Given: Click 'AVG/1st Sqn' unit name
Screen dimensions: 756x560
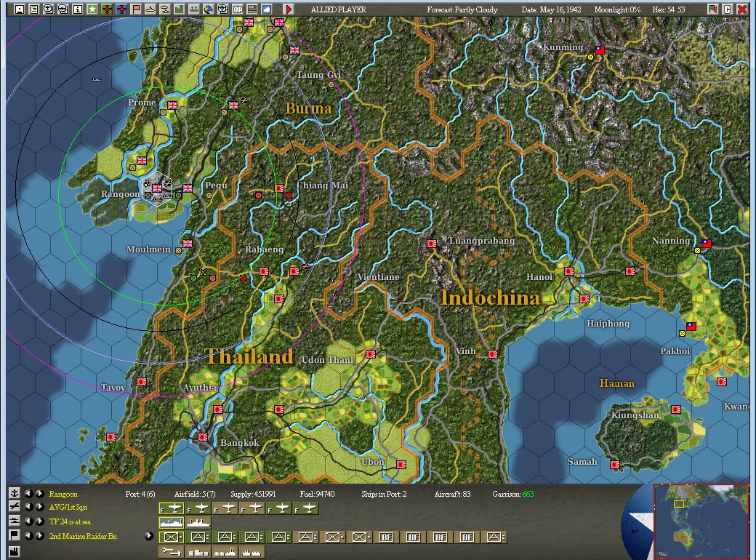Looking at the screenshot, I should tap(68, 507).
